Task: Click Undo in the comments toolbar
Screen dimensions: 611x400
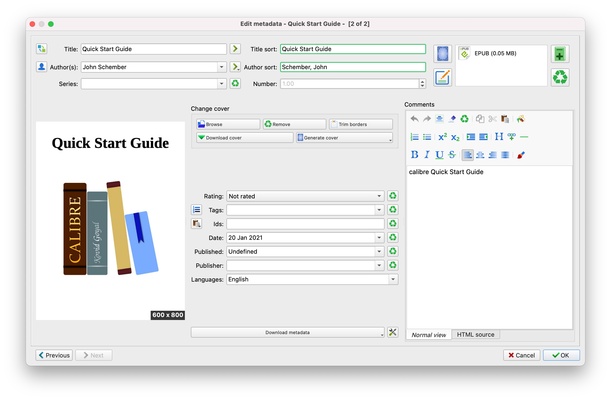Action: [x=415, y=119]
